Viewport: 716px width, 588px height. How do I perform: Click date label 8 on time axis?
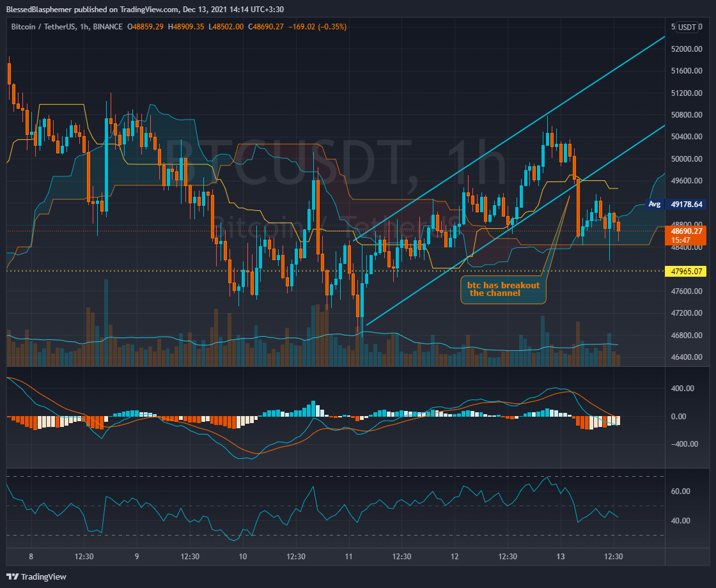click(31, 557)
